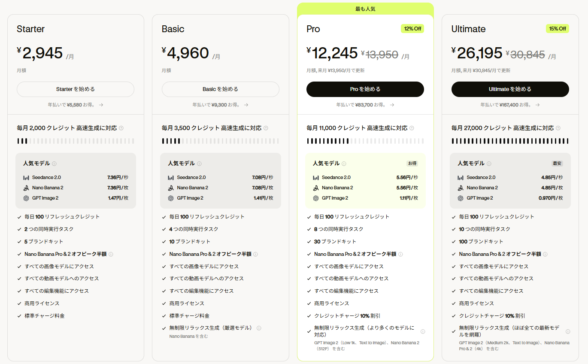Open the 人気モデル info icon in Ultimate card
Image resolution: width=588 pixels, height=364 pixels.
coord(489,164)
